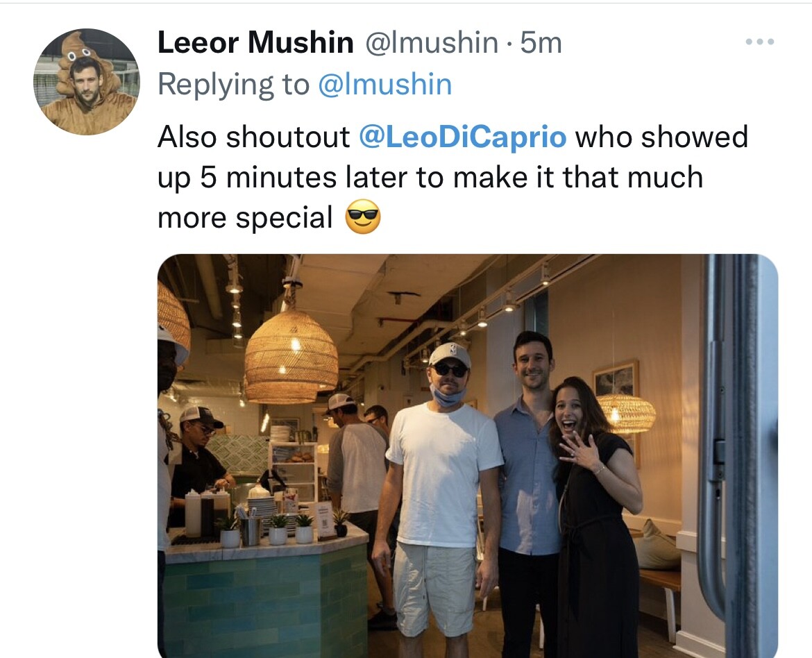This screenshot has height=658, width=812.
Task: Open the tweet via its 5m timestamp
Action: click(541, 42)
